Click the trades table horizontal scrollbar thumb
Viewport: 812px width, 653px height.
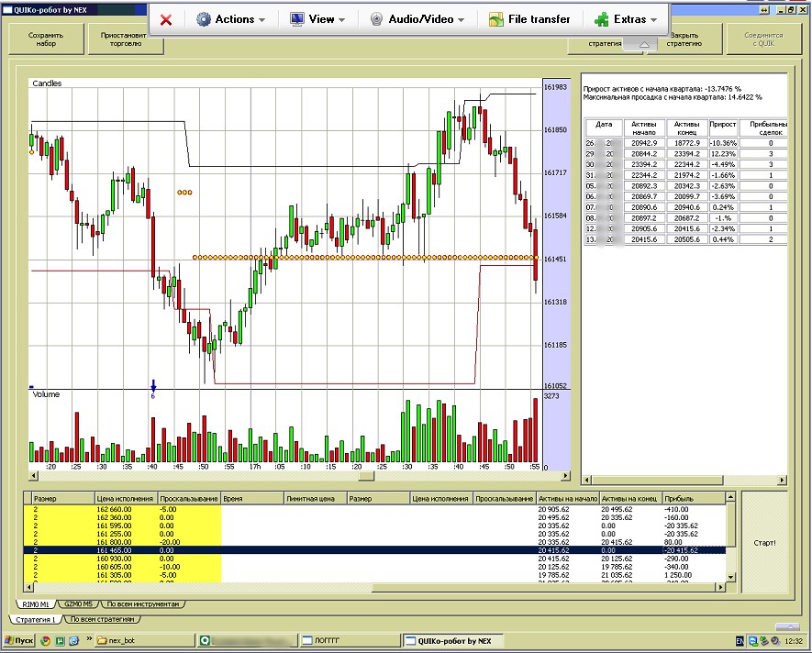(544, 587)
